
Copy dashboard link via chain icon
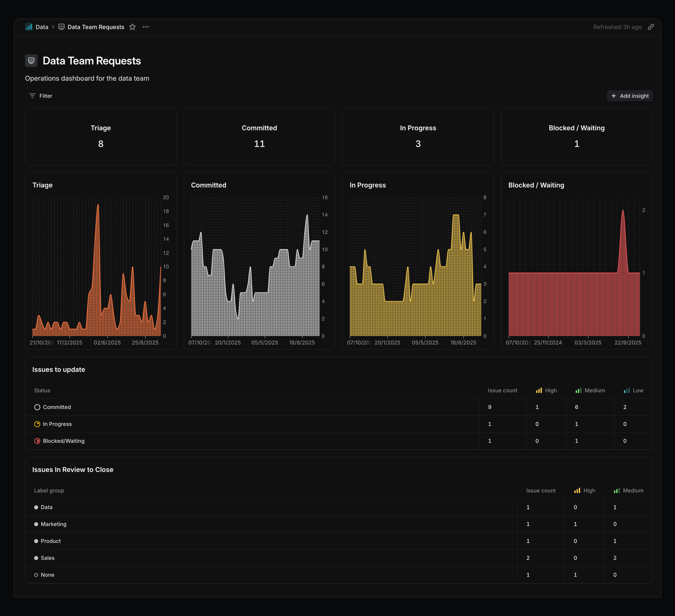coord(651,27)
